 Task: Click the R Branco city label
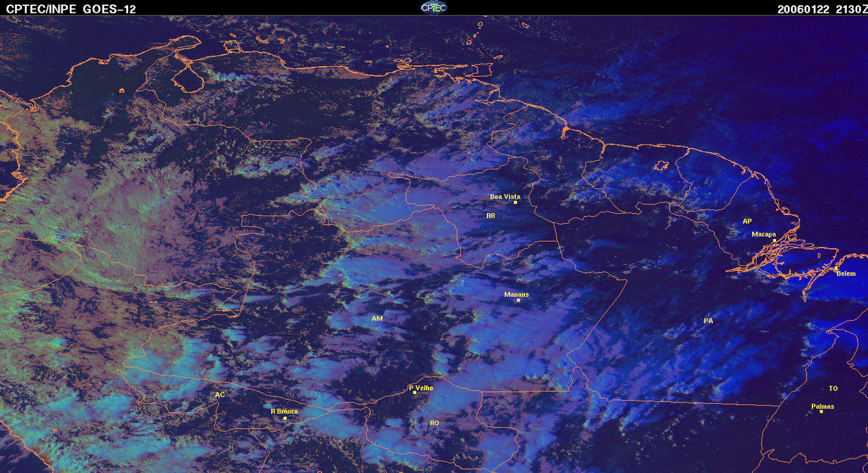tap(284, 411)
